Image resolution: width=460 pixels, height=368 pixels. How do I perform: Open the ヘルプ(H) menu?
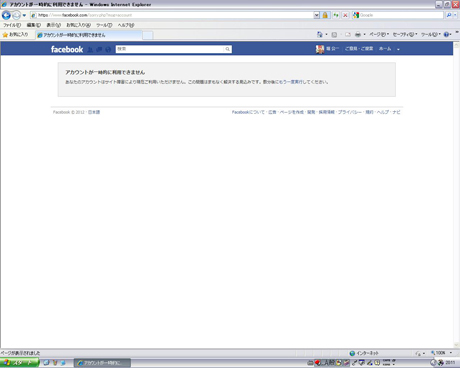click(x=126, y=25)
